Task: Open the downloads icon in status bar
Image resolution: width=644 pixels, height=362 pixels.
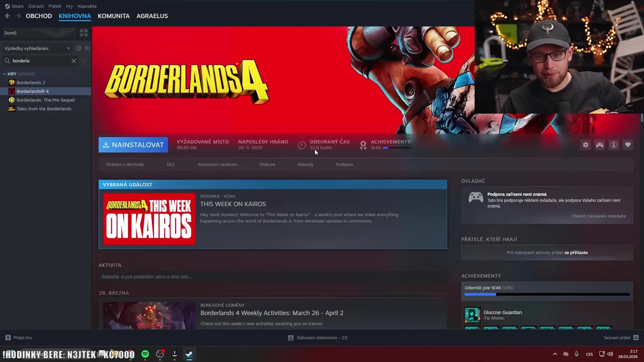Action: click(x=290, y=338)
